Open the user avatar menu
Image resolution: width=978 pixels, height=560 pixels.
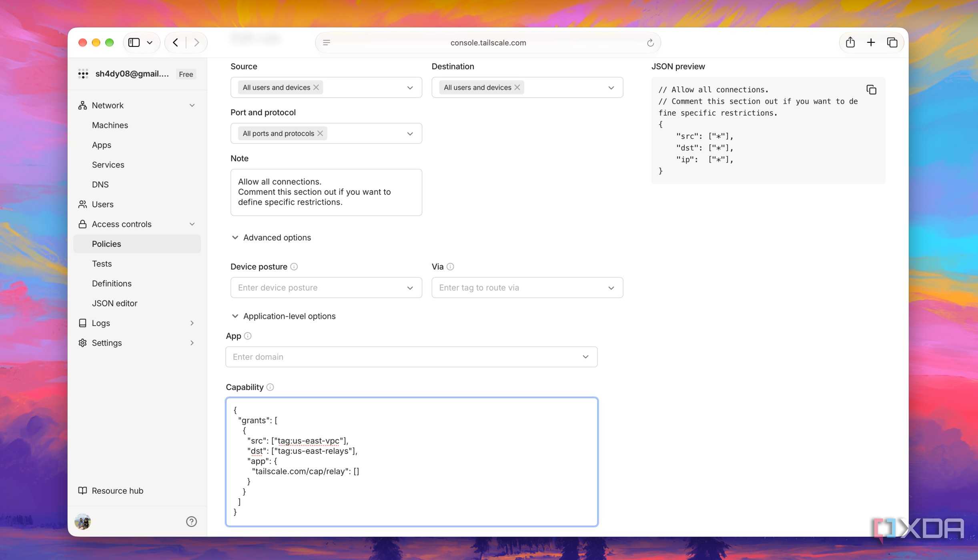(x=83, y=521)
